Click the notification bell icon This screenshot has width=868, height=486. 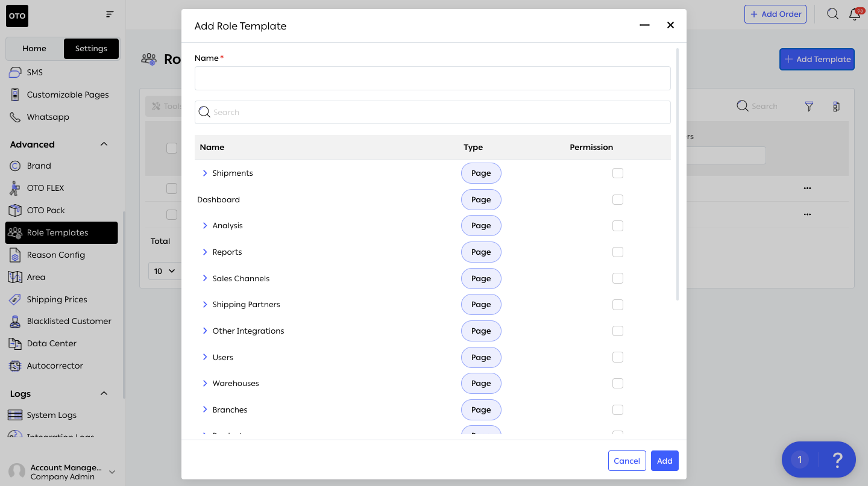[x=854, y=14]
